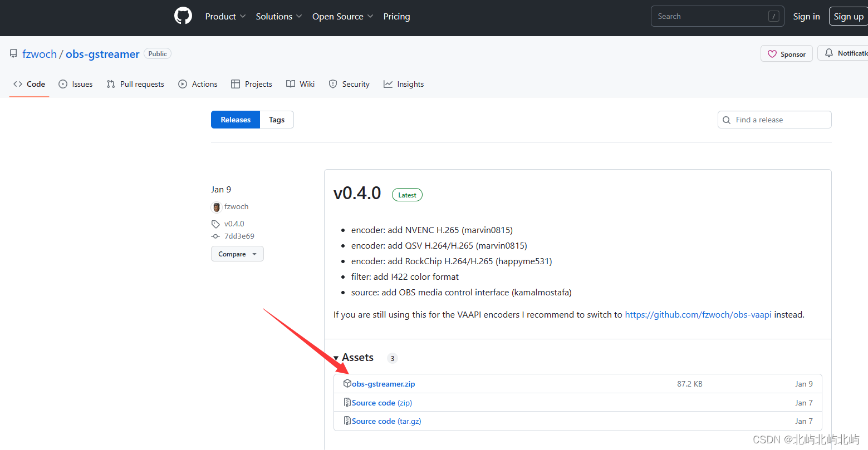Open the Actions tab

198,84
